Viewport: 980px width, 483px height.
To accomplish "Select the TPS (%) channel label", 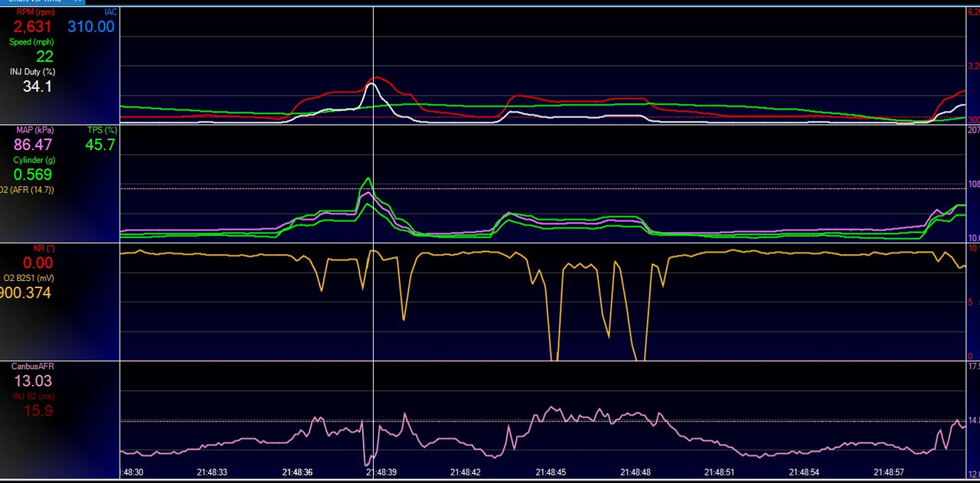I will pyautogui.click(x=101, y=130).
